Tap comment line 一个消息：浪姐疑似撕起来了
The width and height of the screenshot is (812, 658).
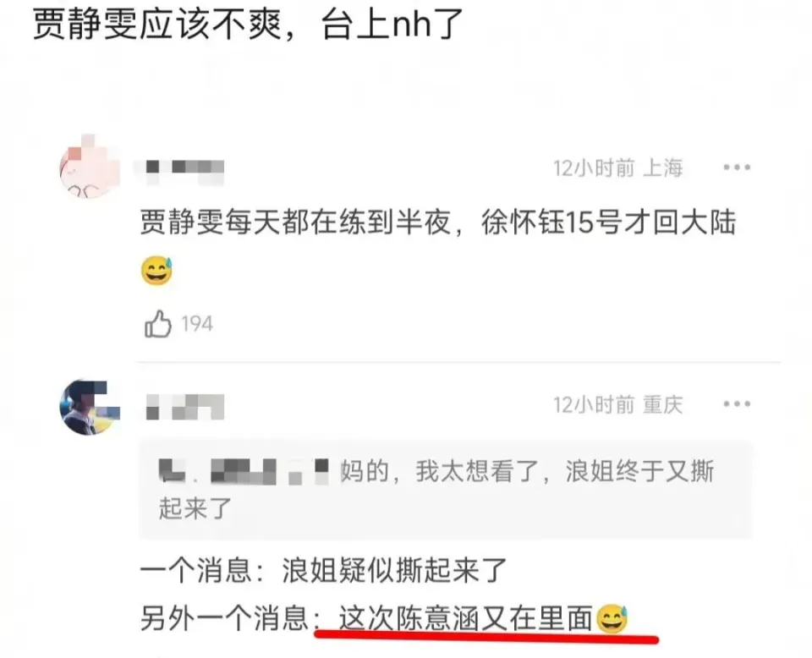point(324,571)
